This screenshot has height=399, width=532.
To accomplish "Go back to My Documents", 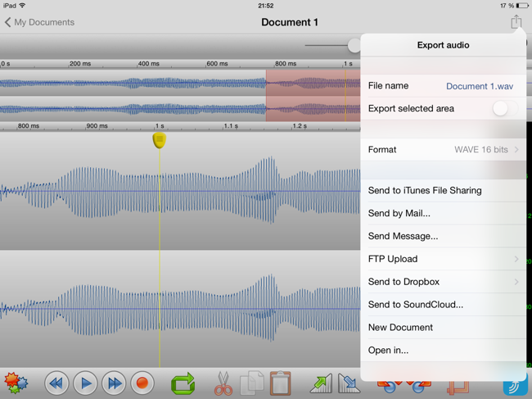I will 39,22.
